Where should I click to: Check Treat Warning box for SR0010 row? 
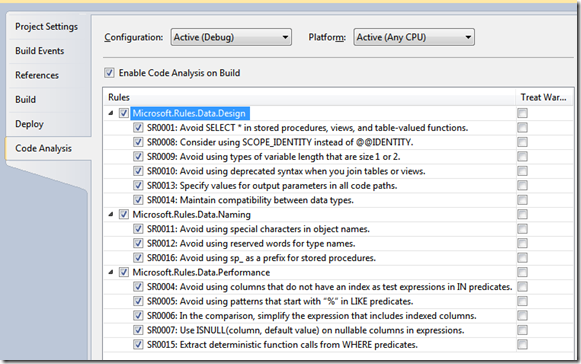(x=522, y=171)
